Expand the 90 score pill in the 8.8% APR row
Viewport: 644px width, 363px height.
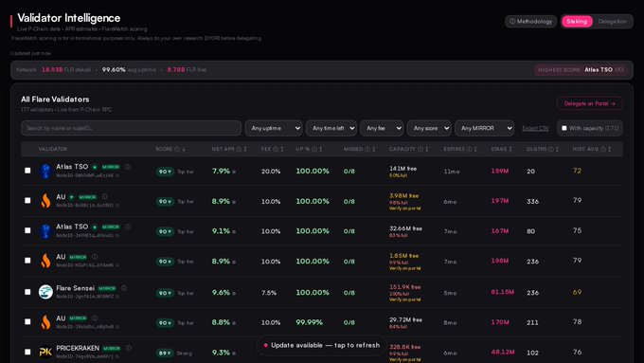tap(165, 322)
